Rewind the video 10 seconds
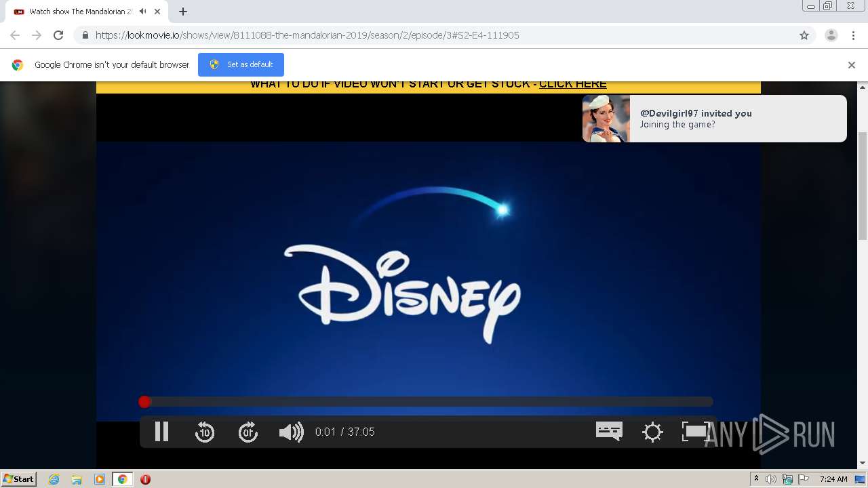868x488 pixels. (205, 432)
